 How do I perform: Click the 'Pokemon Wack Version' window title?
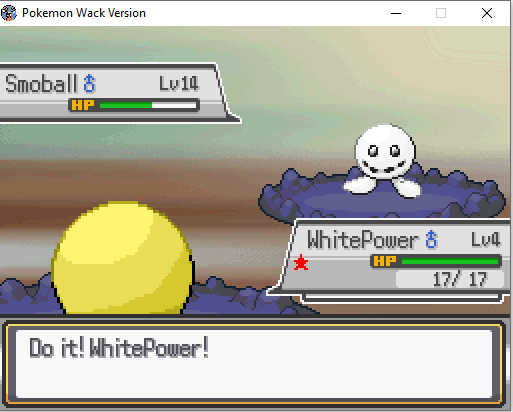[84, 13]
